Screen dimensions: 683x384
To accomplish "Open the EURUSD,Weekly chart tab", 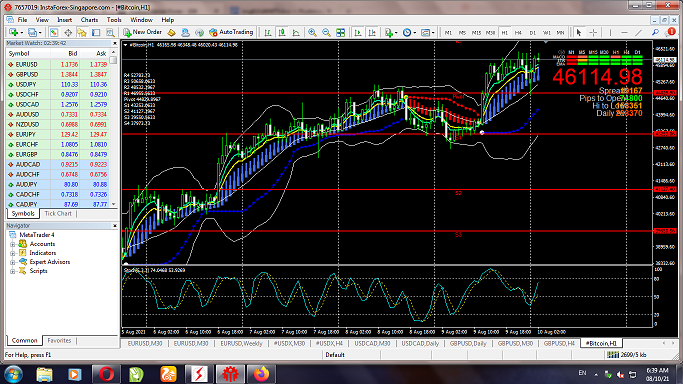I will (x=241, y=344).
